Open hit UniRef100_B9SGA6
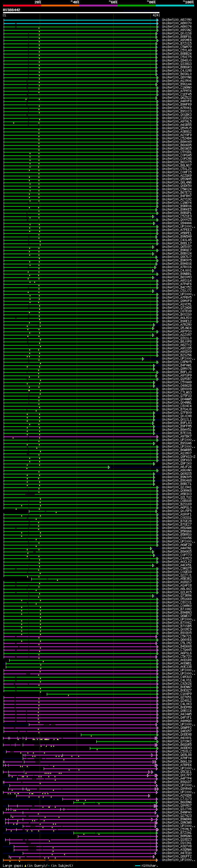 tap(177, 443)
